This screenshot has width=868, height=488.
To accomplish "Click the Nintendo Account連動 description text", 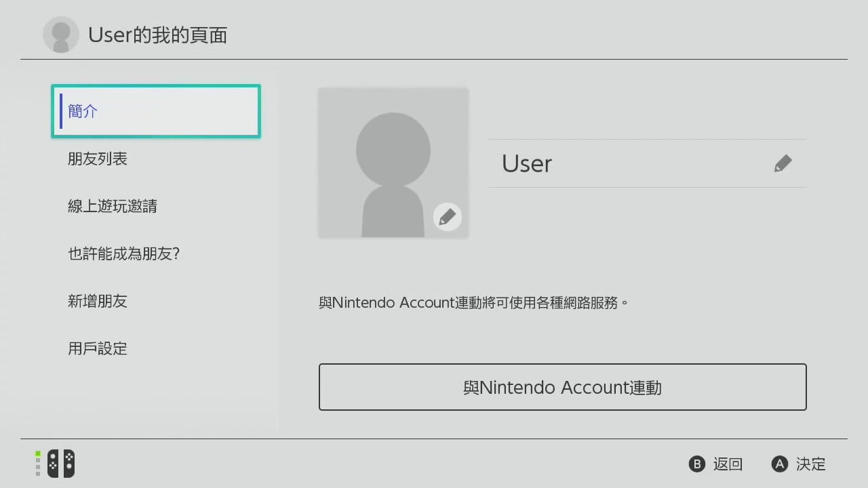I will (x=474, y=302).
